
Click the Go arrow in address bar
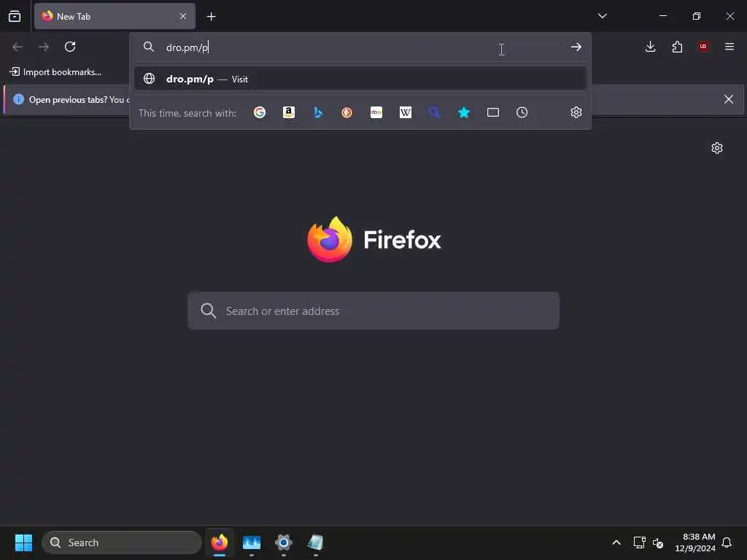pos(576,47)
